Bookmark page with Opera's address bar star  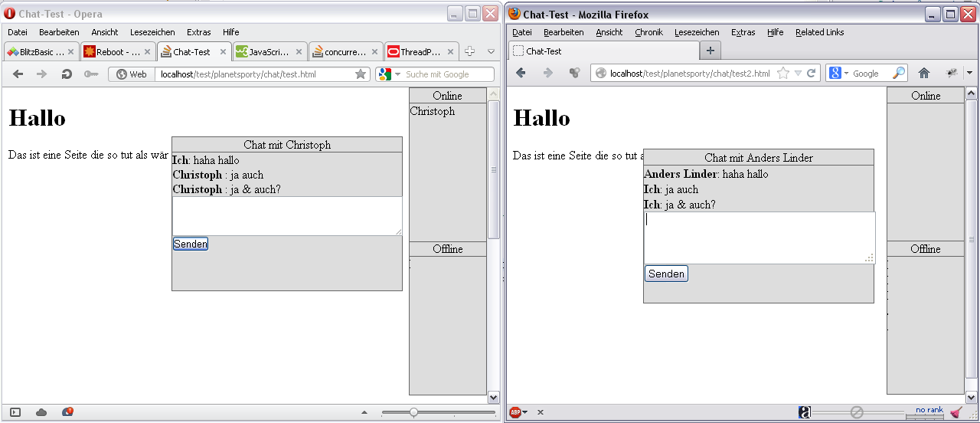pyautogui.click(x=361, y=74)
